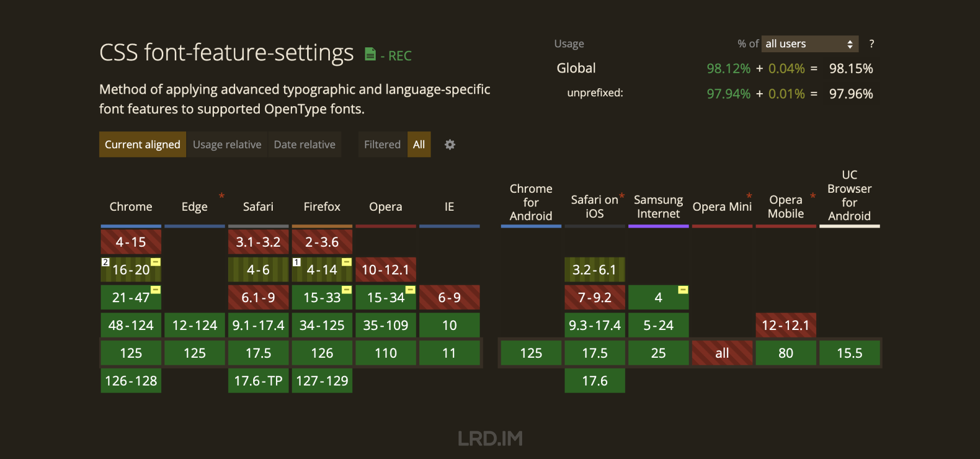The image size is (980, 459).
Task: Open the settings gear icon
Action: pyautogui.click(x=450, y=144)
